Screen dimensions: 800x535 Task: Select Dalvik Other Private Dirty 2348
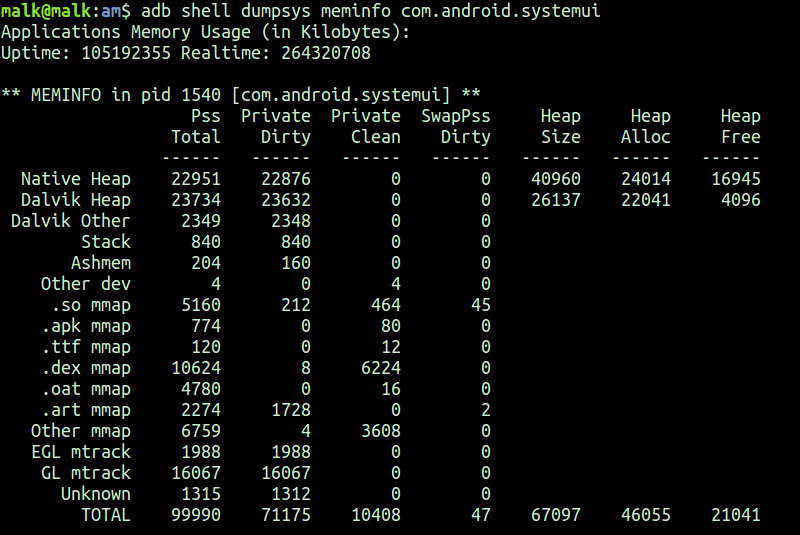pyautogui.click(x=291, y=221)
